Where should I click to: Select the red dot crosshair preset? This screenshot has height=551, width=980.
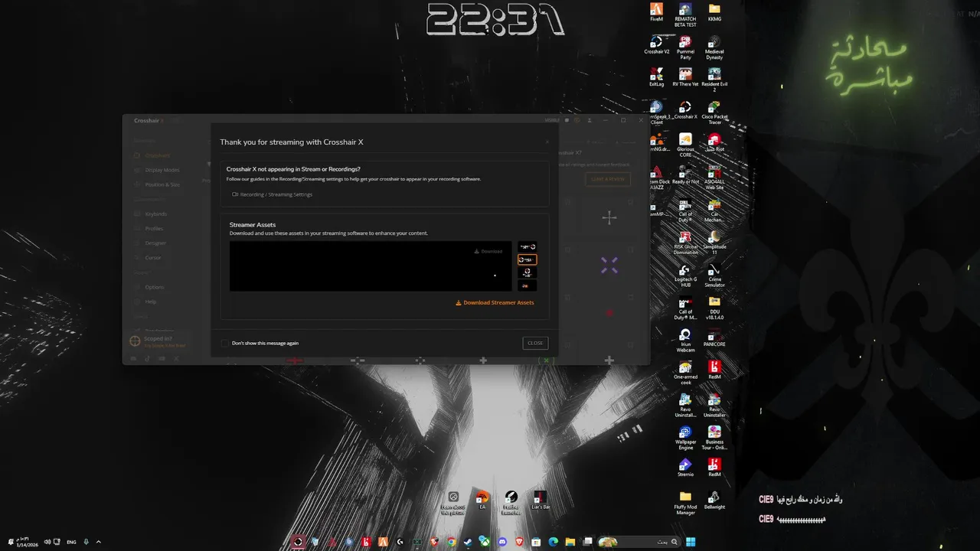609,312
